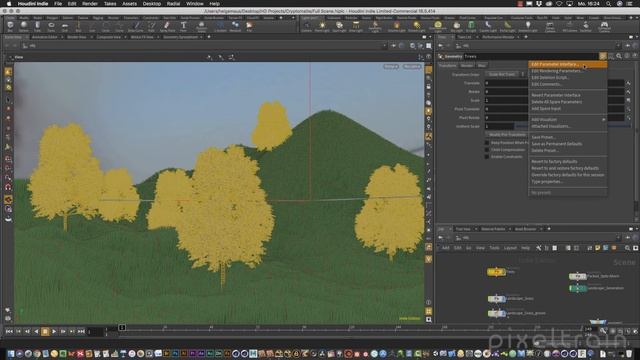Open the Assets menu in menu bar

[x=129, y=4]
